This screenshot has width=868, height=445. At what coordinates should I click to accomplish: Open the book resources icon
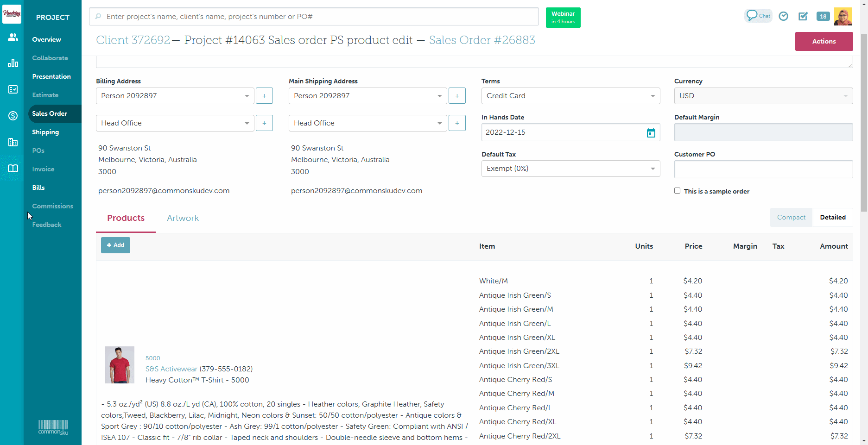[13, 169]
